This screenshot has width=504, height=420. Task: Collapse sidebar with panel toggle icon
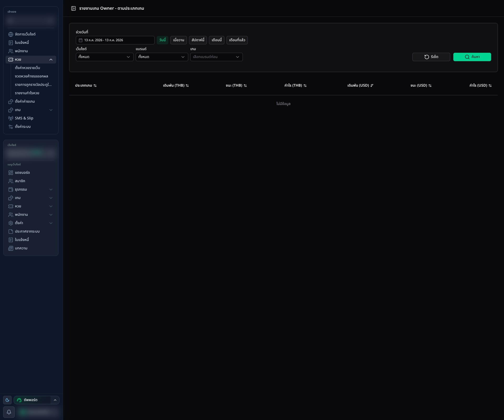73,8
